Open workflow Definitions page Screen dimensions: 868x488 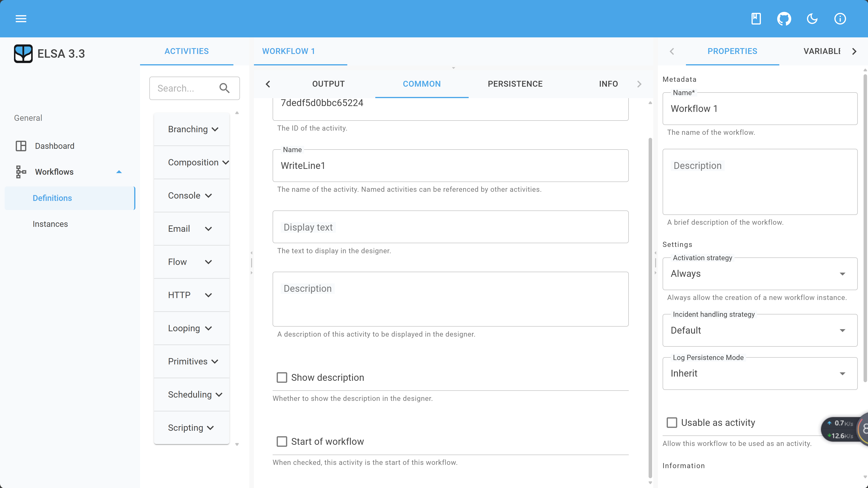(x=70, y=198)
